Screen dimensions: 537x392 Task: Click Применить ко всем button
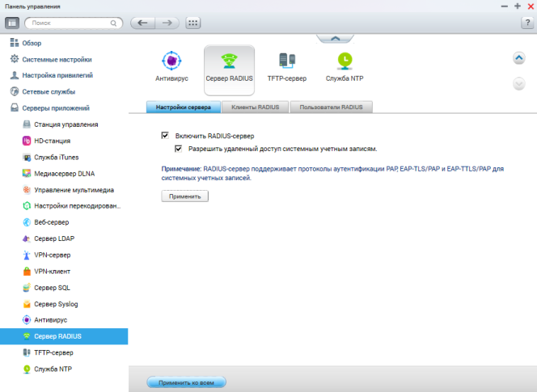click(186, 382)
